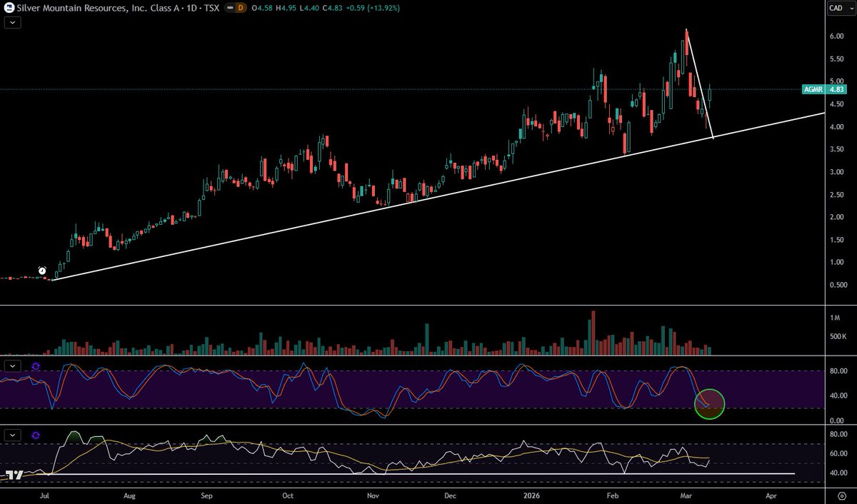Click the 1.50 price scale label

(836, 239)
